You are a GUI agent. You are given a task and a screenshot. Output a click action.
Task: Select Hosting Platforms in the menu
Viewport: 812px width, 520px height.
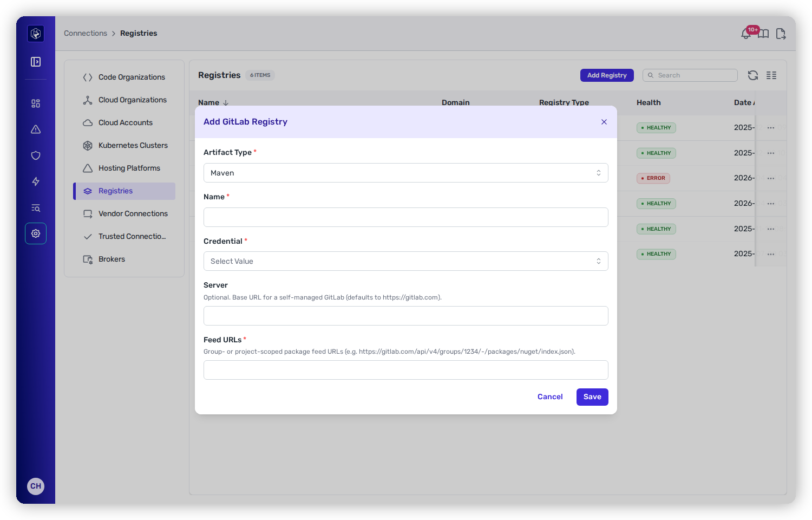coord(125,168)
